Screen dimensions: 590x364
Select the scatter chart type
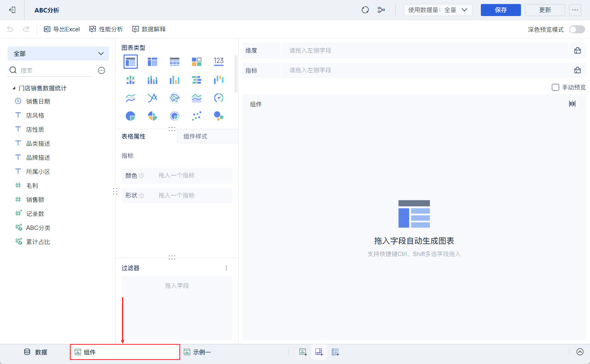pyautogui.click(x=197, y=116)
